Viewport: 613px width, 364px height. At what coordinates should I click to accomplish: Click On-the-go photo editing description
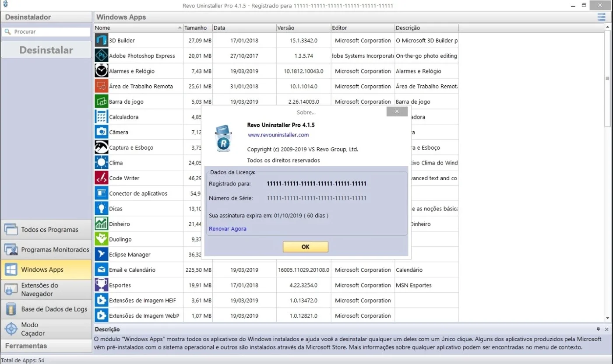[426, 56]
